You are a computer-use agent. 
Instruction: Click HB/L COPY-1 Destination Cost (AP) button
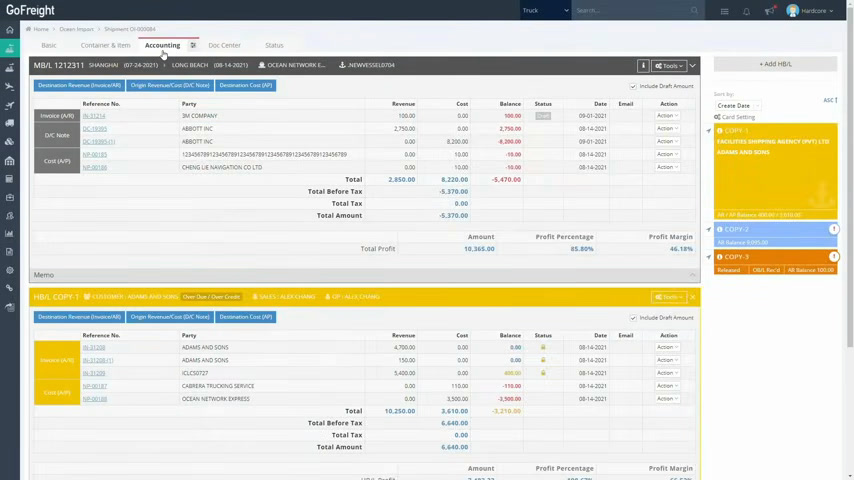(x=246, y=317)
